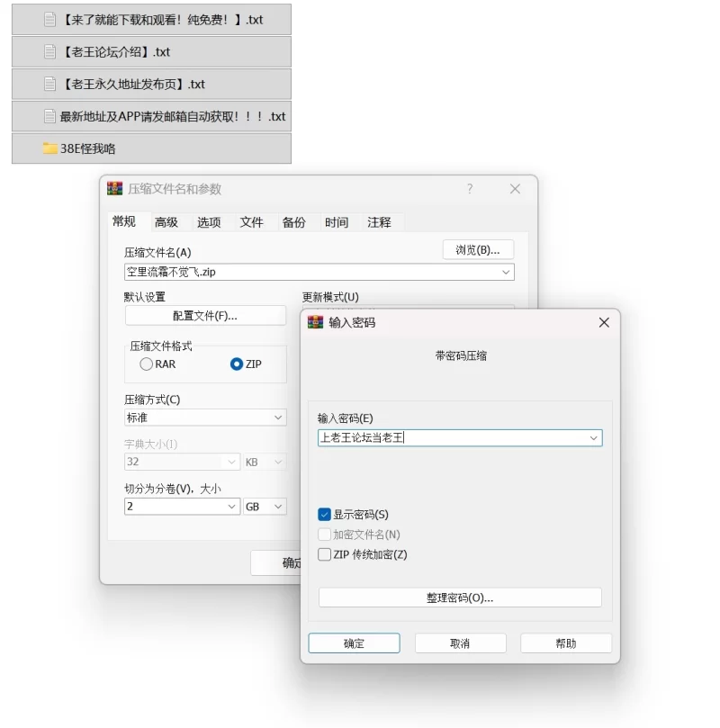Viewport: 720px width, 728px height.
Task: Select the RAR archive format radio button
Action: pos(146,364)
